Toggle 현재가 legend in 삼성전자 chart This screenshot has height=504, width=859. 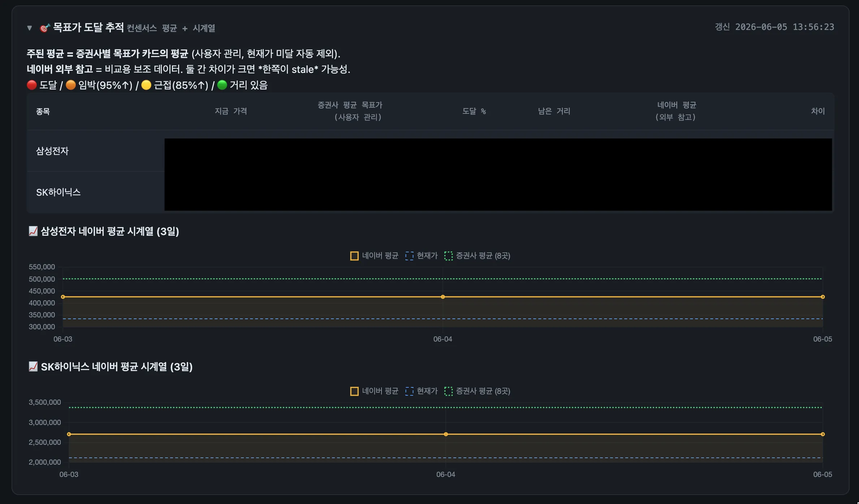422,256
